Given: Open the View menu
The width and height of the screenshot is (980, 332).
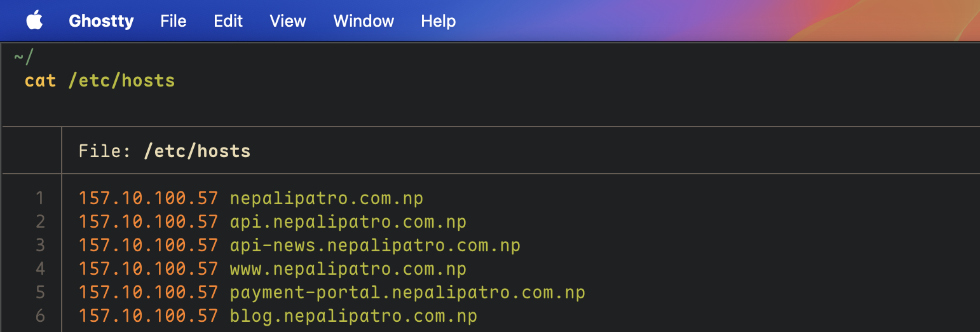Looking at the screenshot, I should point(288,21).
